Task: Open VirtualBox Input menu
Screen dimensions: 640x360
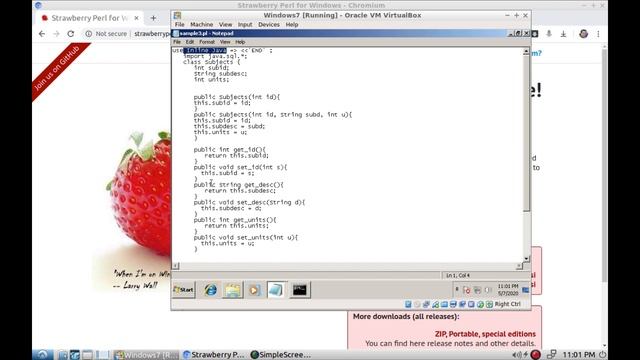Action: pyautogui.click(x=245, y=24)
